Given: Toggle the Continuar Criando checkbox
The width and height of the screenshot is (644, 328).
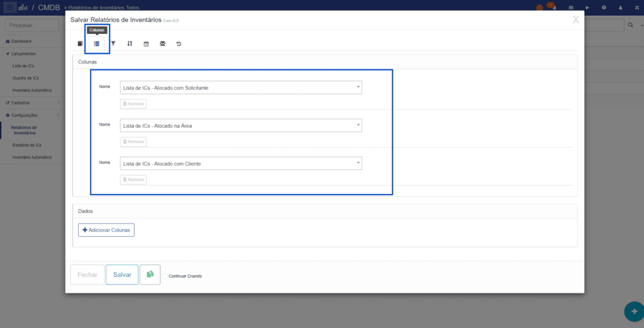Looking at the screenshot, I should coord(165,276).
